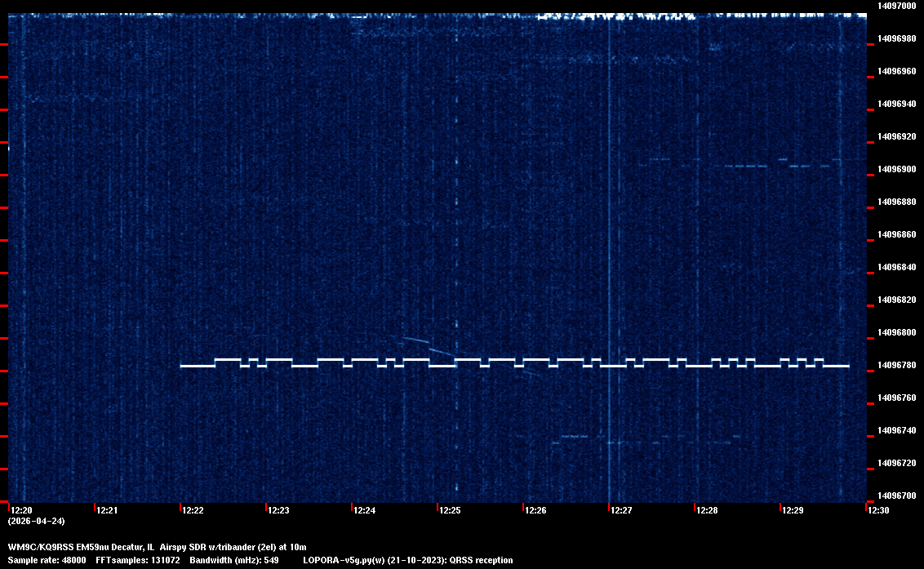The height and width of the screenshot is (569, 924).
Task: Click the start of the white FSK trace
Action: coord(182,366)
